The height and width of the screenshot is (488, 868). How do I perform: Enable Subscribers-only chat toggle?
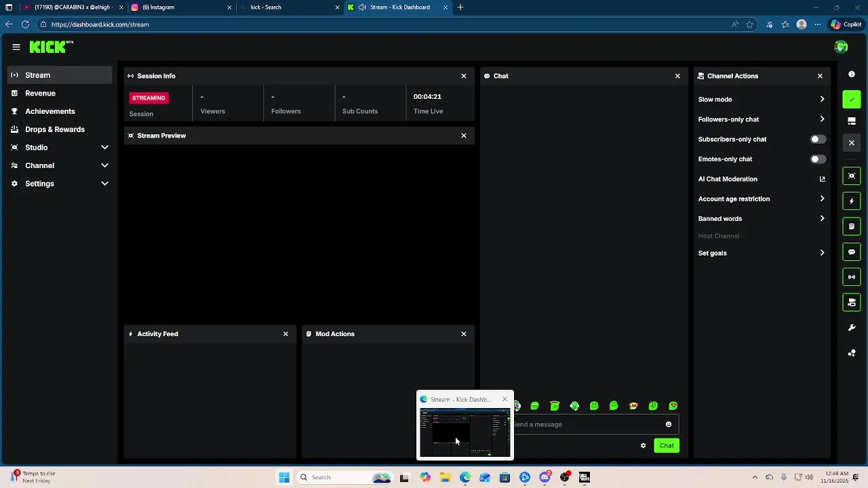(818, 139)
